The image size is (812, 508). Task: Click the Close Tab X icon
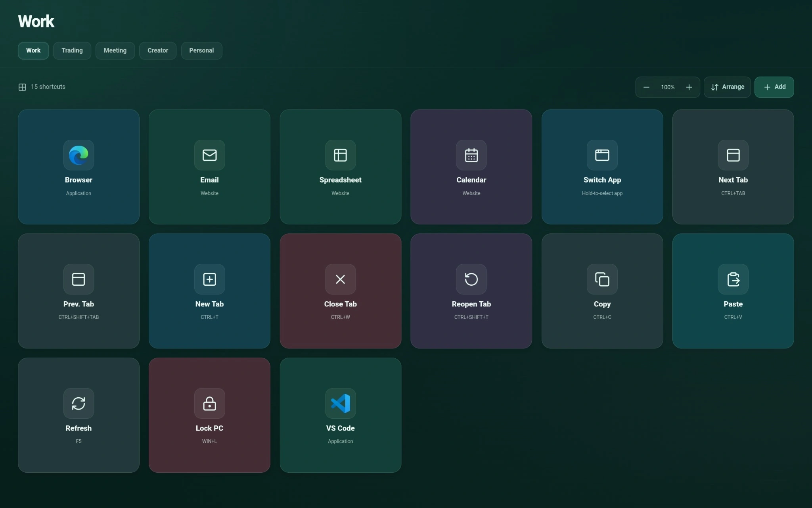[x=340, y=279]
